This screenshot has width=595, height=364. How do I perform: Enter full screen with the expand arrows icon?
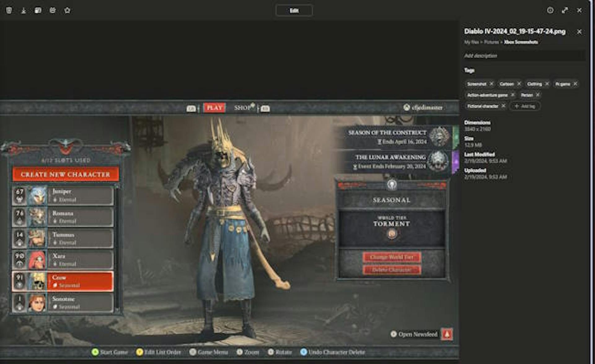(565, 11)
